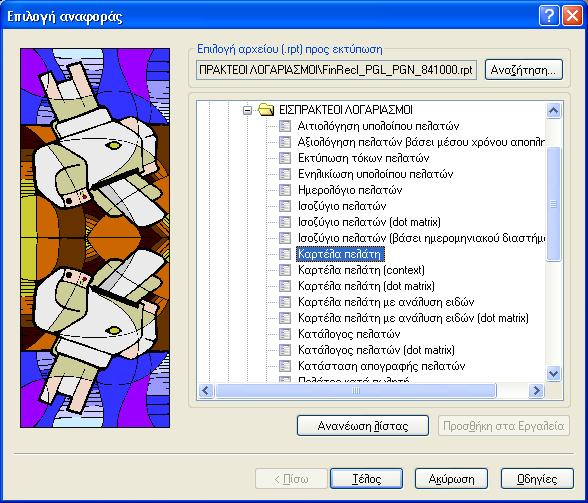Click the Αναζήτηση... browse button
The image size is (588, 503).
[524, 70]
